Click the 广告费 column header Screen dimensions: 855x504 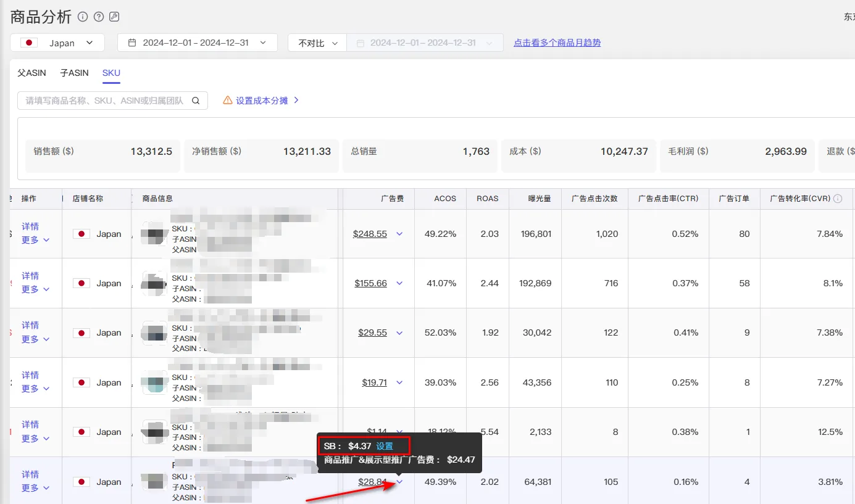coord(392,199)
